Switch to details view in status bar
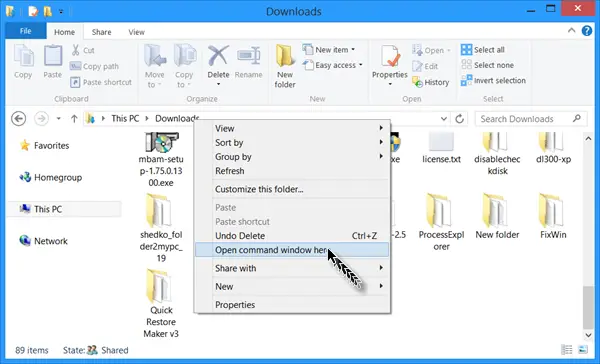The image size is (600, 364). coord(566,349)
